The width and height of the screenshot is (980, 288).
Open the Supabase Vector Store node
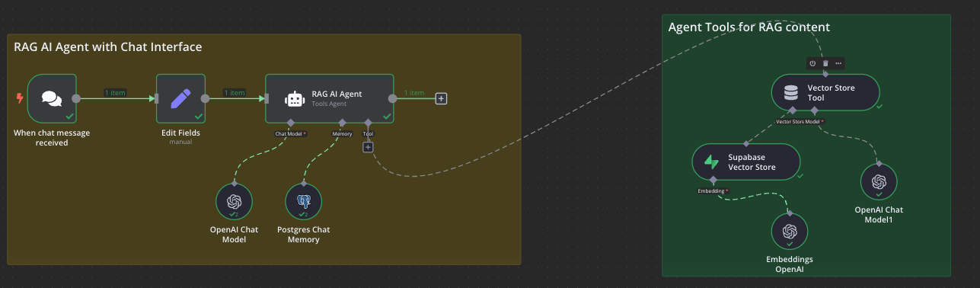(x=746, y=162)
